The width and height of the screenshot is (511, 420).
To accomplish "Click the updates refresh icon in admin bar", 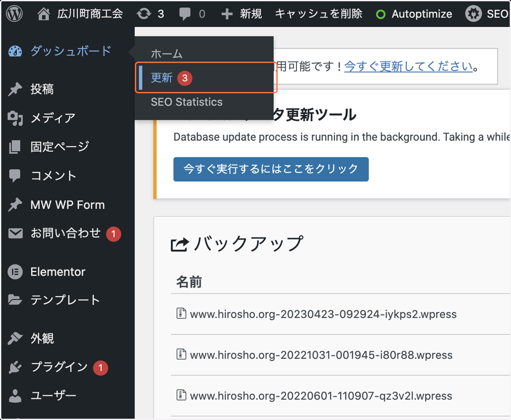I will pos(144,14).
